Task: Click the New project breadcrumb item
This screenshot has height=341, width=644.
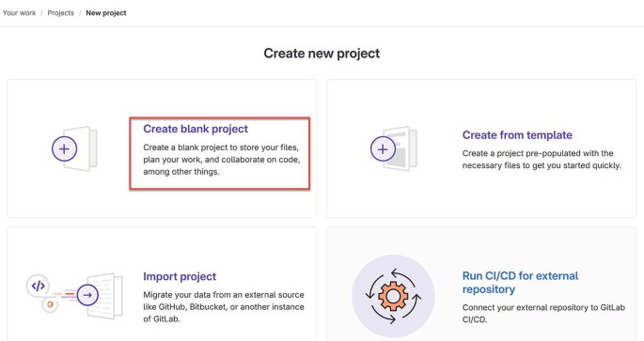Action: 106,13
